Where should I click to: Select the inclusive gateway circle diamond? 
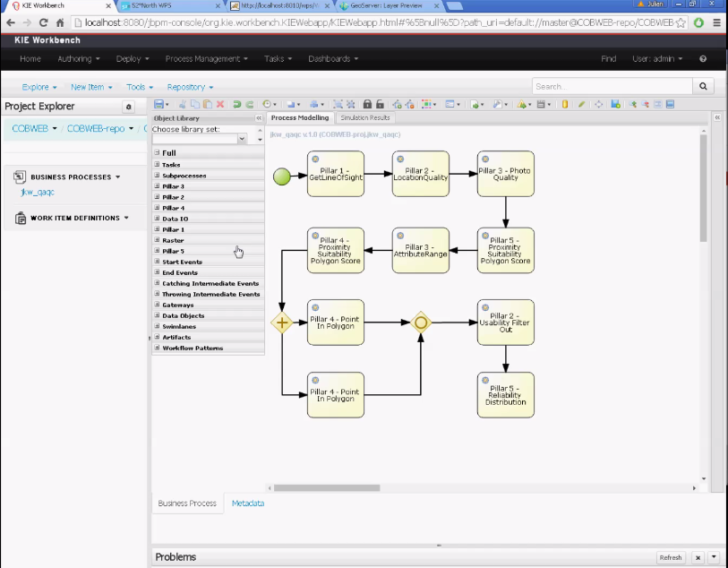tap(421, 323)
